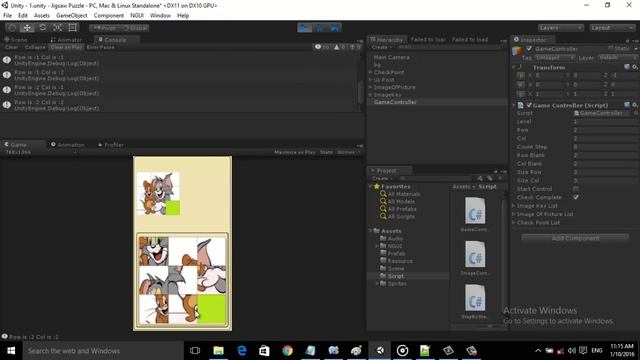
Task: Toggle the Start Control checkbox
Action: [x=576, y=189]
